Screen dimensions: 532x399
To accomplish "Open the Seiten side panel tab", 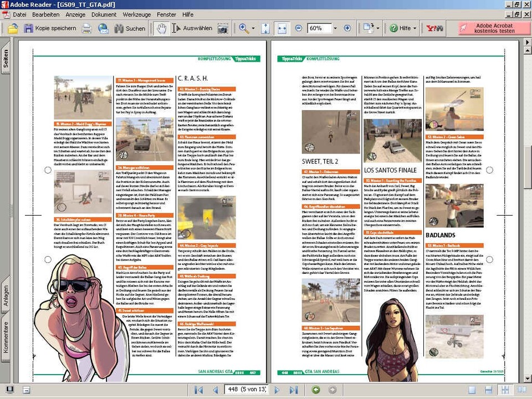I will point(6,58).
